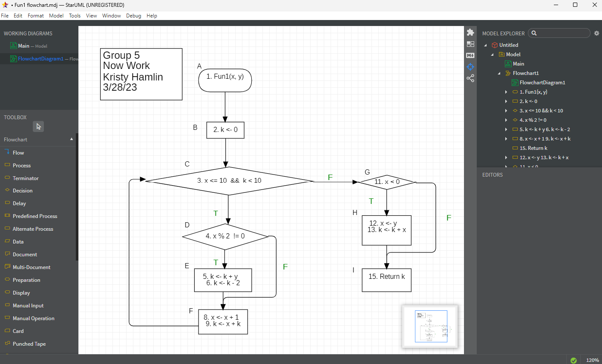Viewport: 602px width, 364px height.
Task: Click the share icon in sidebar
Action: [470, 78]
